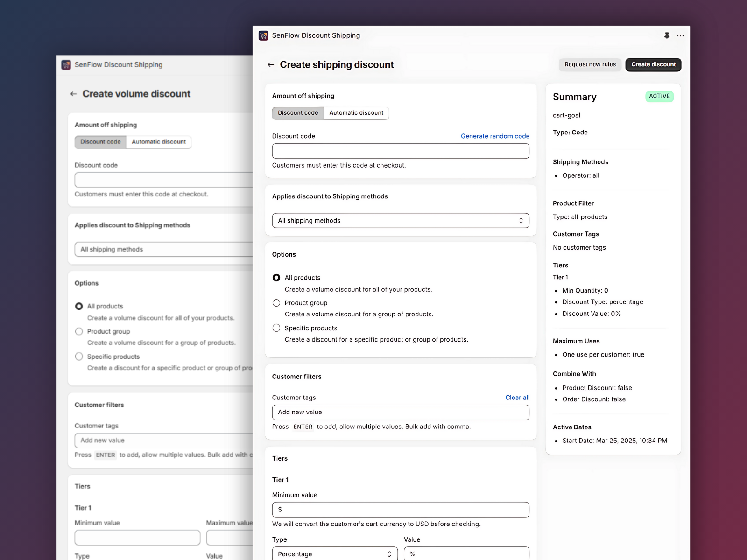Expand the All shipping methods dropdown
Screen dimensions: 747x560
click(401, 221)
